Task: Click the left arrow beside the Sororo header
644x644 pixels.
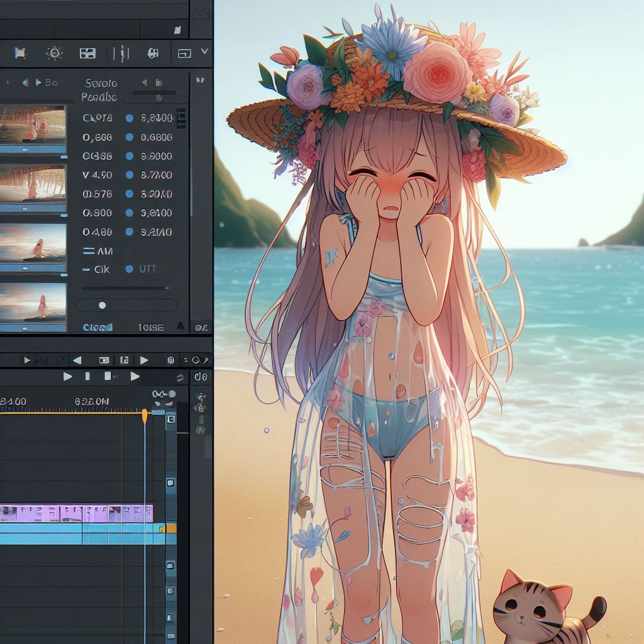Action: click(x=144, y=82)
